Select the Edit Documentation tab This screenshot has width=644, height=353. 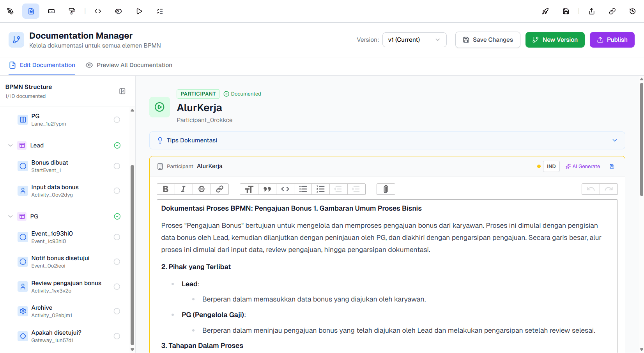pyautogui.click(x=42, y=65)
